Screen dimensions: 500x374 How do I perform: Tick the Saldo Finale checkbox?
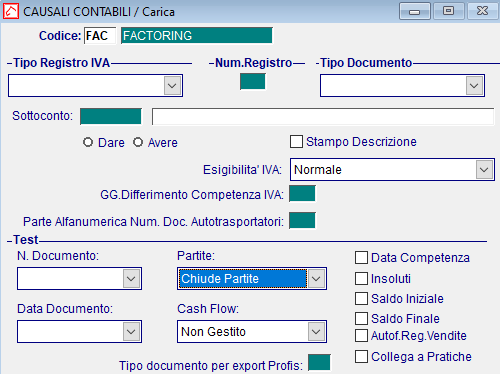361,319
